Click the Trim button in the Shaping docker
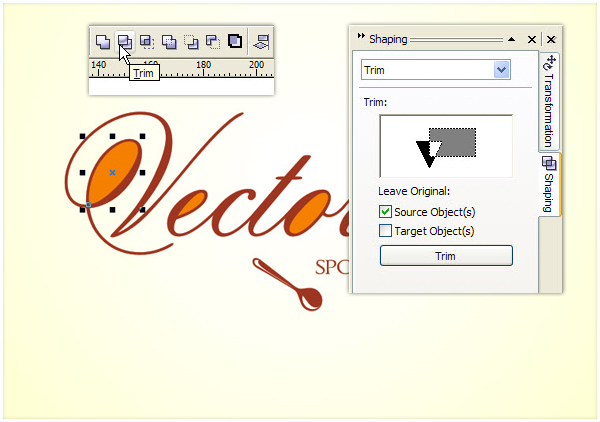This screenshot has height=422, width=600. point(446,256)
